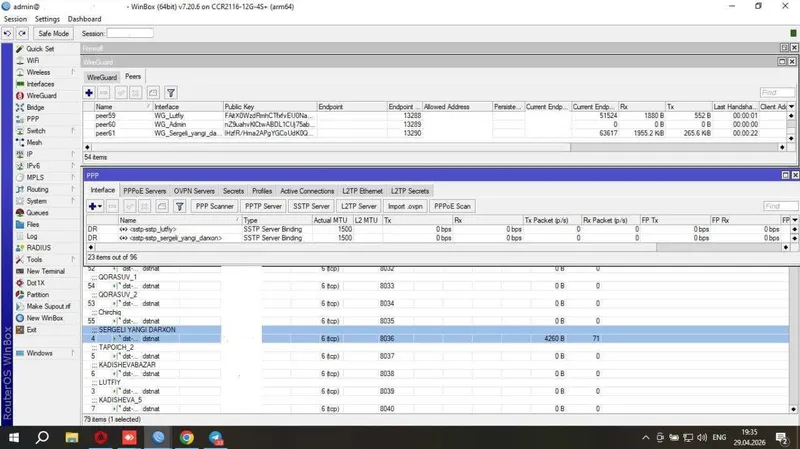The width and height of the screenshot is (800, 449).
Task: Open Windows Start menu
Action: point(14,438)
